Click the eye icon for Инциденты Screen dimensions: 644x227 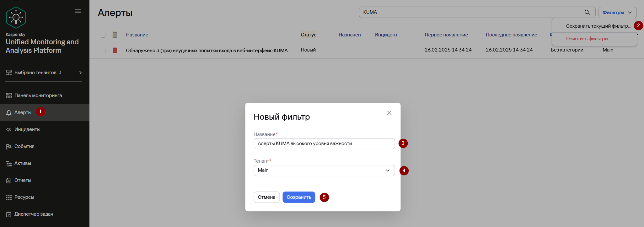pos(9,129)
